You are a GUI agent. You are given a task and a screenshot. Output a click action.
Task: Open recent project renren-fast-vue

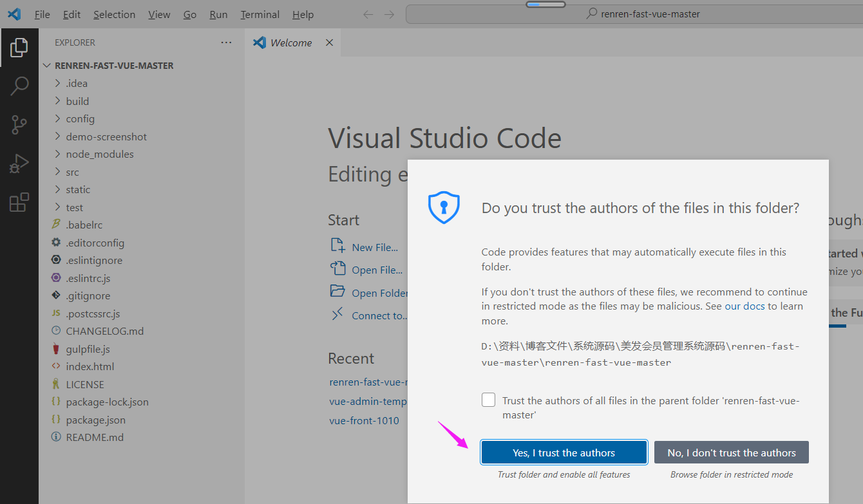[x=368, y=382]
